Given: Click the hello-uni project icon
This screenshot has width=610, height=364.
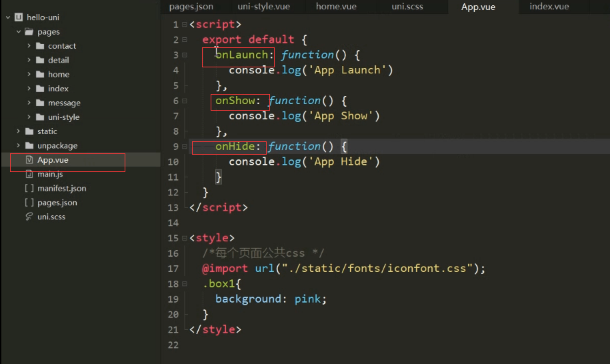Looking at the screenshot, I should [x=19, y=17].
